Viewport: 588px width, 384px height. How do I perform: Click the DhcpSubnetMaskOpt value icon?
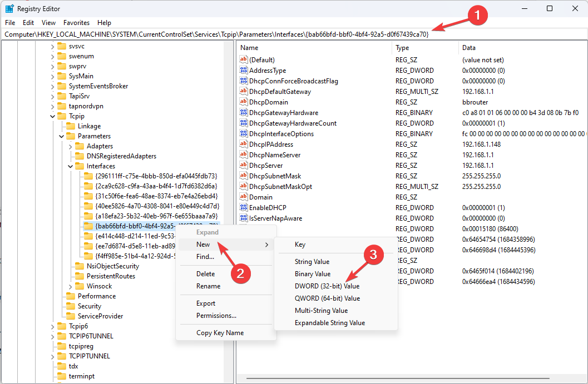point(243,186)
